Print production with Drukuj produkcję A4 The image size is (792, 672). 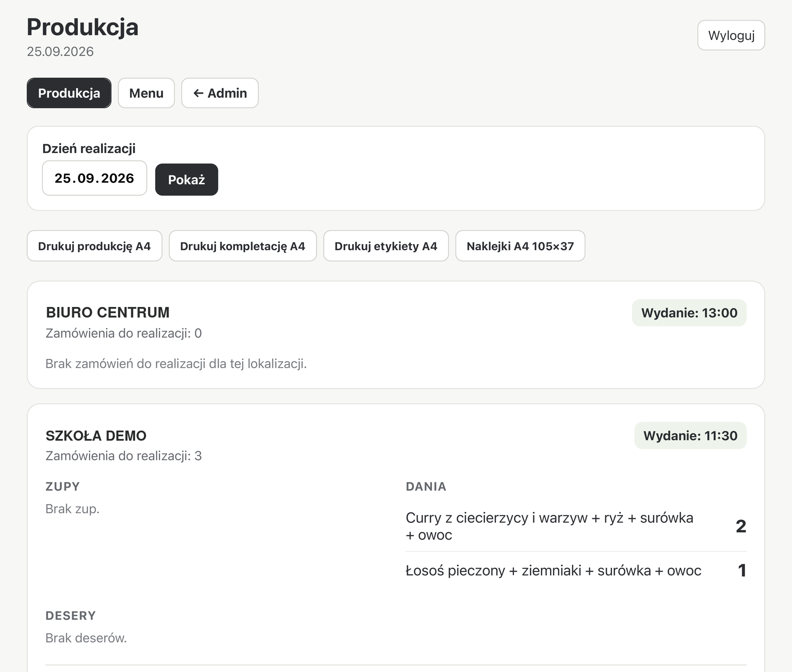point(95,246)
